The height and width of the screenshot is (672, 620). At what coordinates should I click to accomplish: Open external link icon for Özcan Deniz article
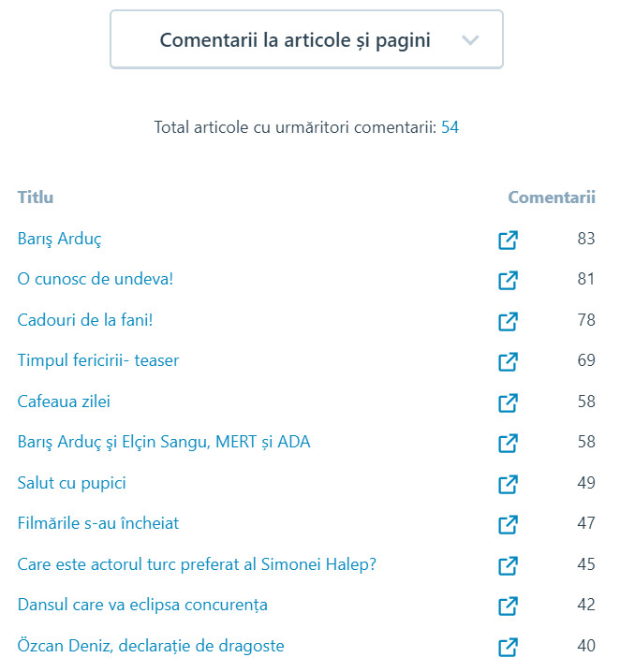(x=508, y=647)
